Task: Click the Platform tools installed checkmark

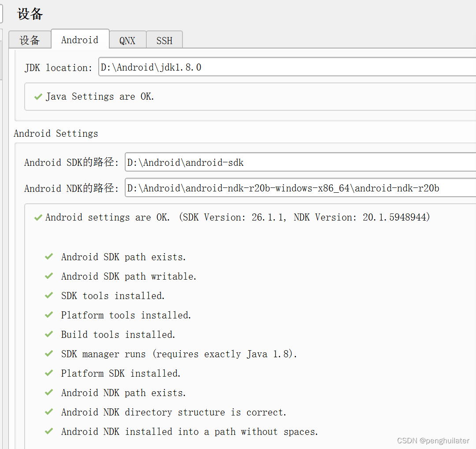Action: pyautogui.click(x=49, y=314)
